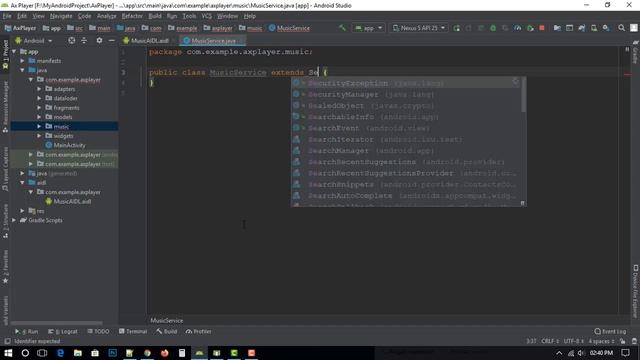Open the Project panel settings gear
Image resolution: width=640 pixels, height=360 pixels.
(99, 40)
